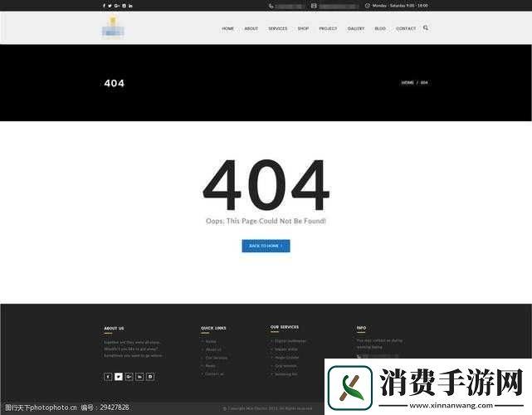532x415 pixels.
Task: Click Contact us under Quick Links
Action: pos(214,374)
